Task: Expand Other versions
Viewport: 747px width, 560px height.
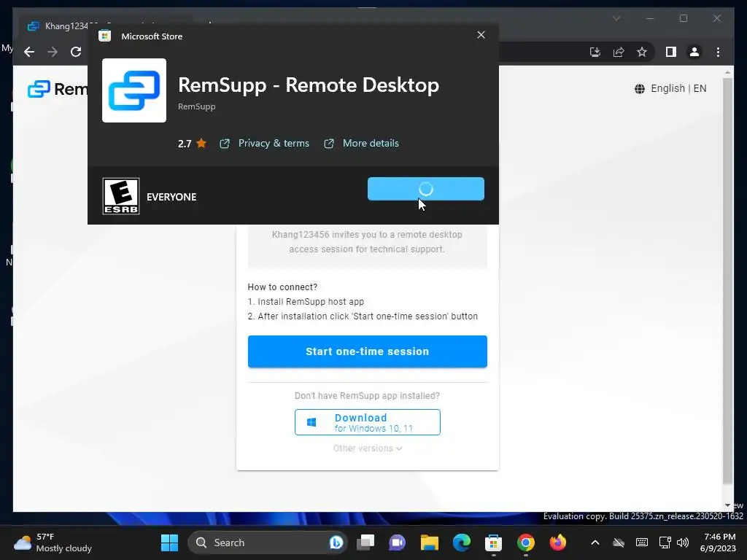Action: click(368, 448)
